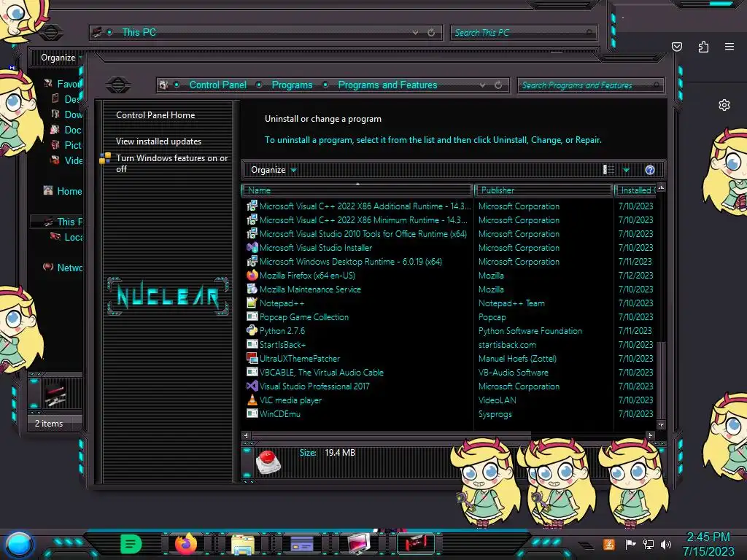
Task: Select Visual Studio Professional 2017 entry
Action: pos(314,386)
